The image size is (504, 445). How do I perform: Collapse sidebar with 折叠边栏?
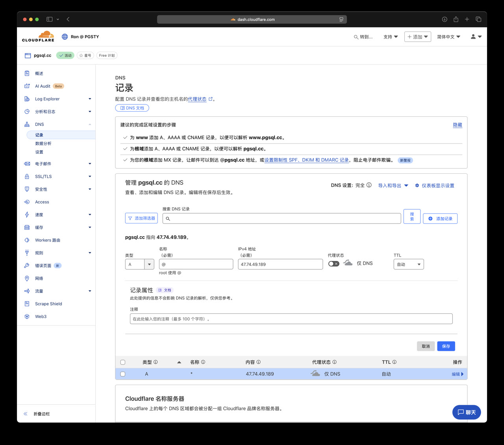41,414
